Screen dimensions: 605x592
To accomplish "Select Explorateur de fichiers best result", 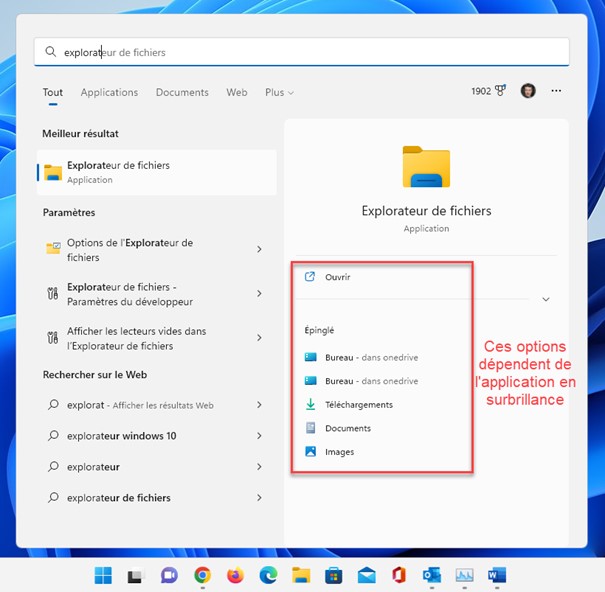I will coord(157,172).
